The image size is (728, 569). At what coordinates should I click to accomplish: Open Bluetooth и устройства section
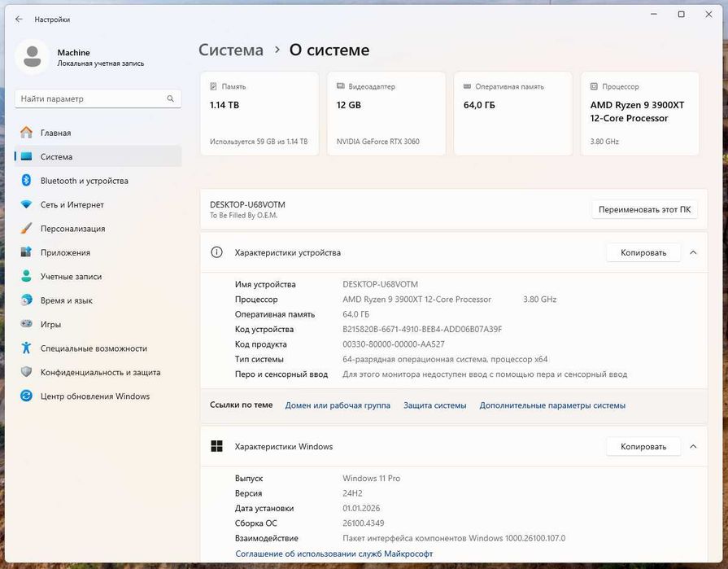pyautogui.click(x=98, y=180)
